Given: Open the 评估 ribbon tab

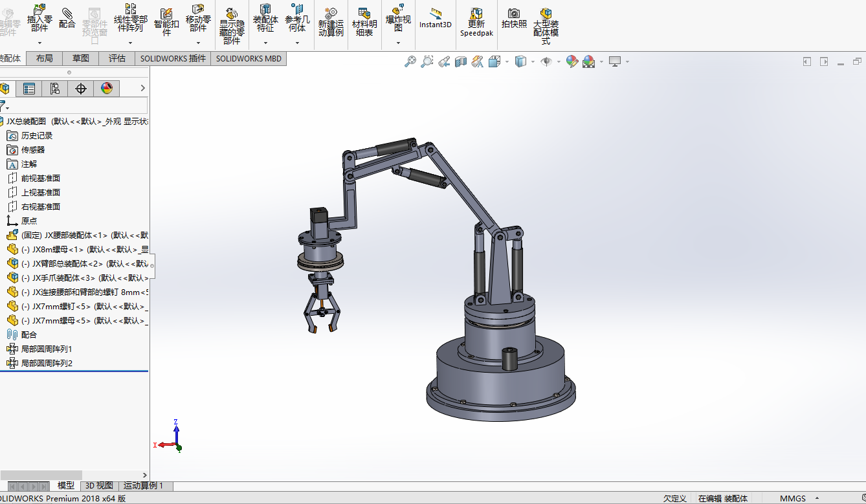Looking at the screenshot, I should click(117, 58).
